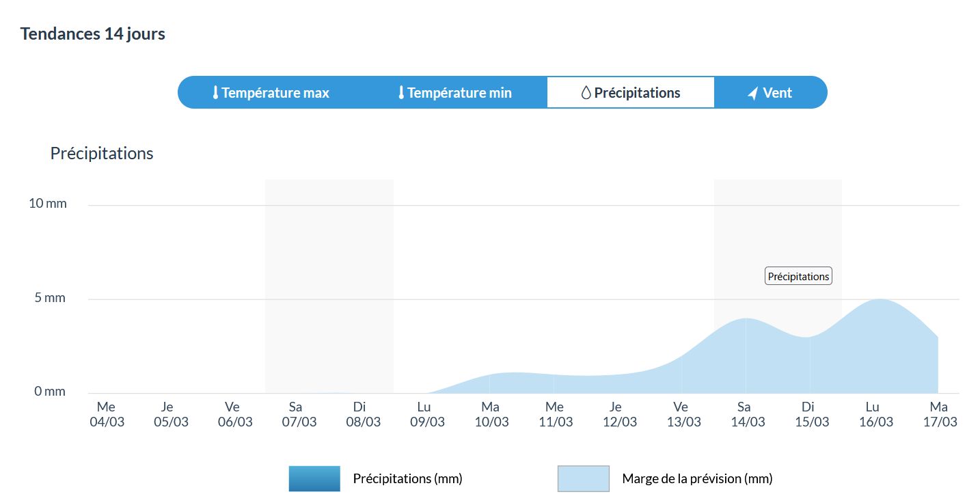Click the Précipitations tooltip on the chart
Screen dimensions: 980x503
[x=798, y=276]
